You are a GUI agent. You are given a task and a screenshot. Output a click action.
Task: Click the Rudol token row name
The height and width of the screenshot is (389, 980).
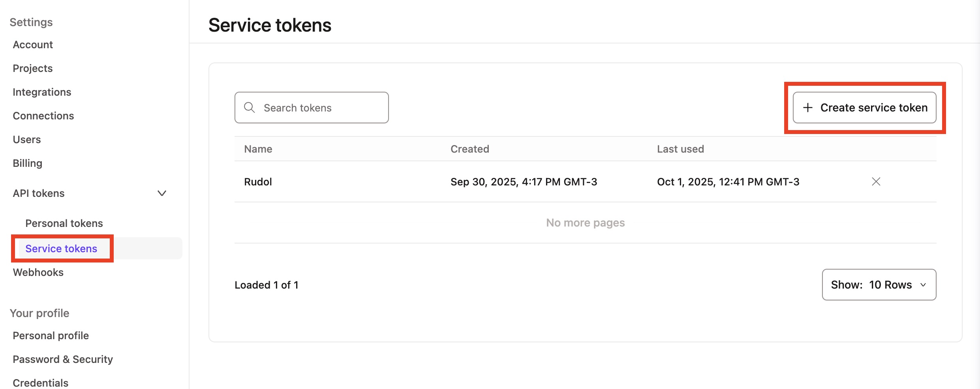point(258,182)
